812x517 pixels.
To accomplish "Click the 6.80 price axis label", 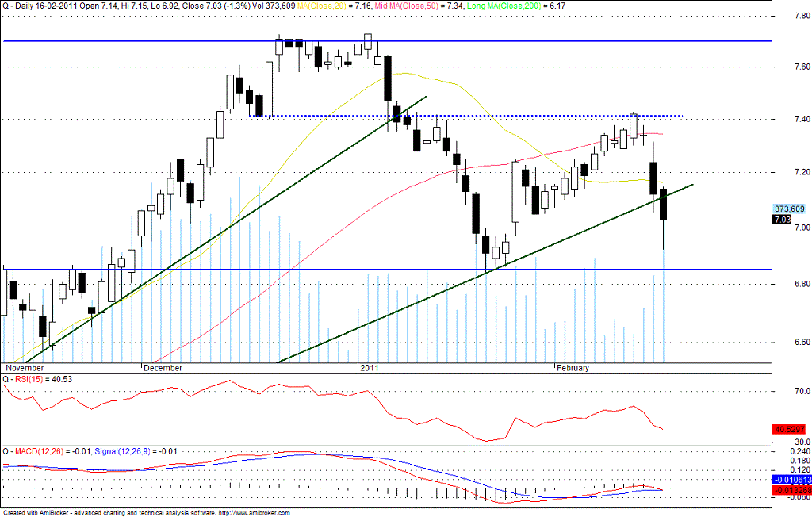I will coord(801,284).
